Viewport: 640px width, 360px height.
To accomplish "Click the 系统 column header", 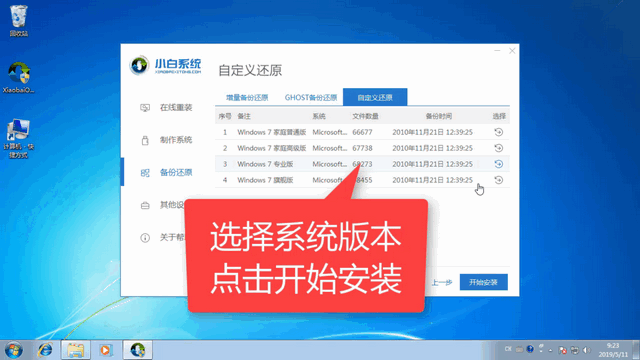I will 319,116.
